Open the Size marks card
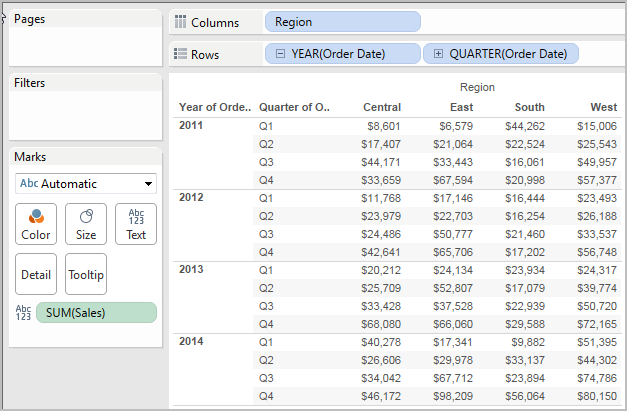The image size is (627, 411). (86, 224)
